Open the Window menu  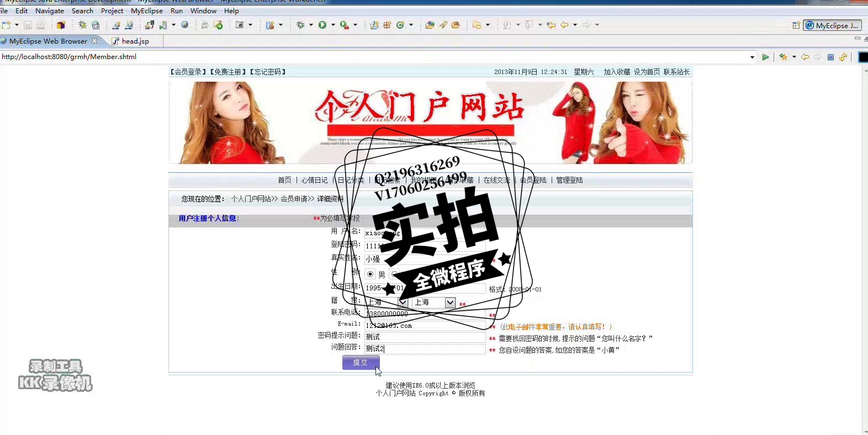(203, 10)
